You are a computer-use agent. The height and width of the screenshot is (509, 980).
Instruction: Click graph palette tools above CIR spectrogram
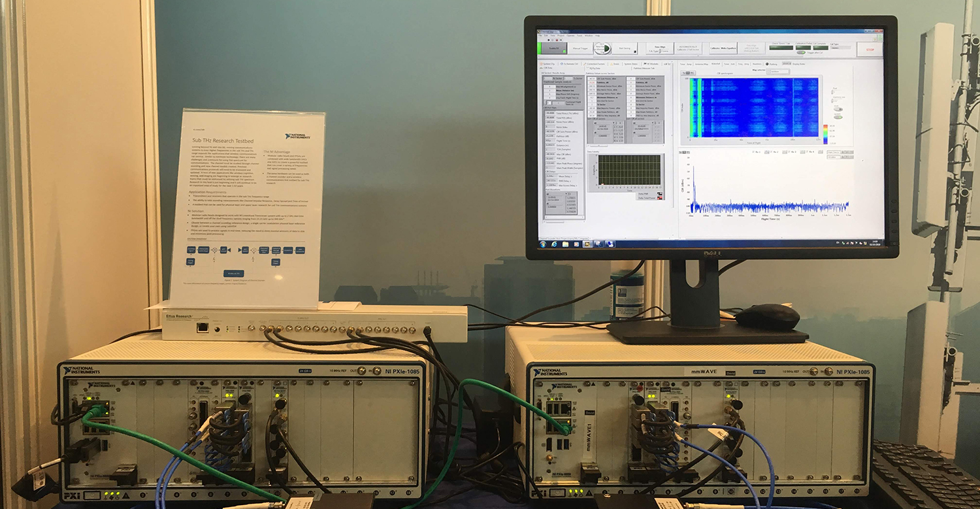click(688, 73)
